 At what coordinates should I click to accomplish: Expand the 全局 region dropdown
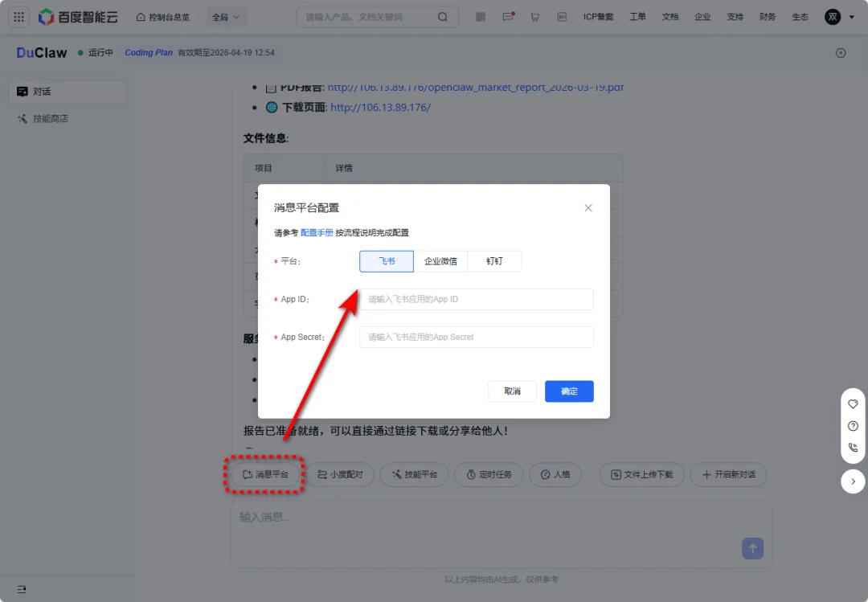click(227, 17)
